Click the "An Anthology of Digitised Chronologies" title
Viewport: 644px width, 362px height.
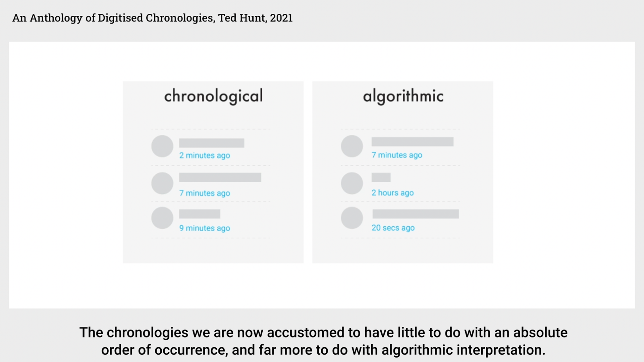(152, 18)
